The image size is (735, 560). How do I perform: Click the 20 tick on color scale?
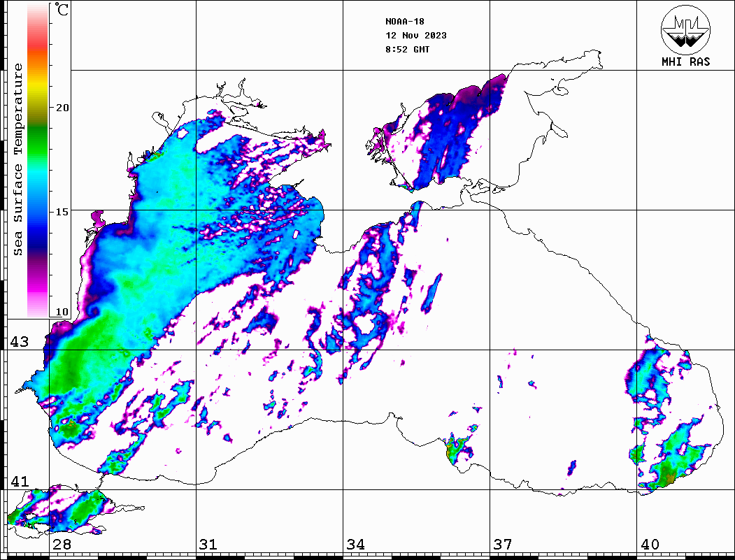(x=62, y=108)
